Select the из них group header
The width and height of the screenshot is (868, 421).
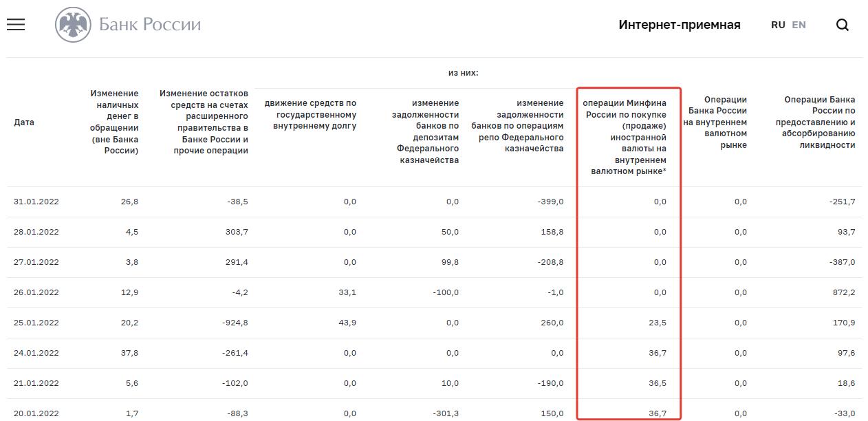463,73
